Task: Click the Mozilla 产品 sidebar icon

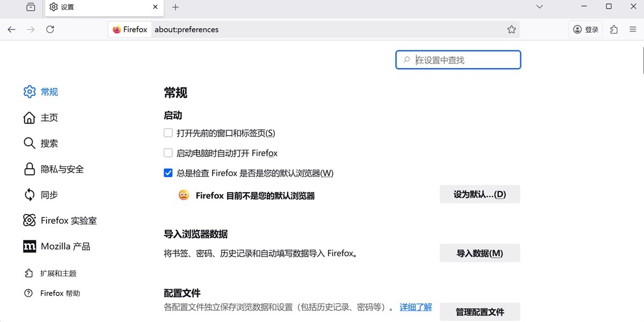Action: click(30, 246)
